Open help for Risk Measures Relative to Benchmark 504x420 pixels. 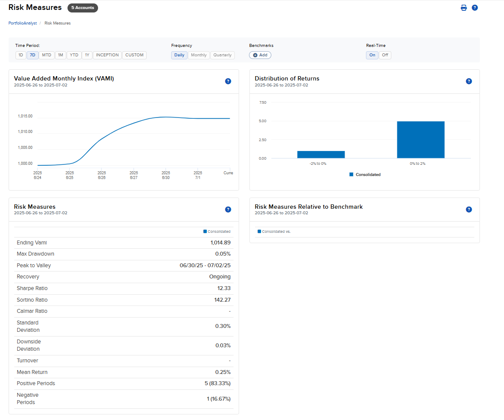point(469,209)
